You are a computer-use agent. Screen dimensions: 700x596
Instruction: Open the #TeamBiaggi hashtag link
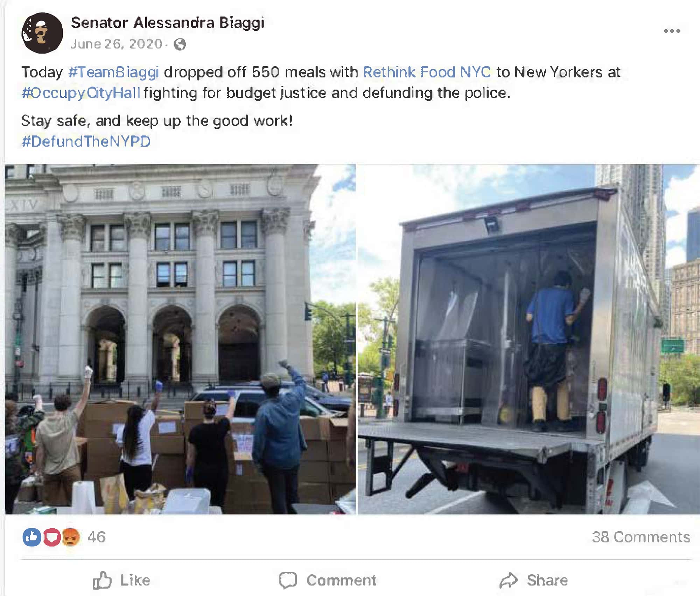coord(114,72)
